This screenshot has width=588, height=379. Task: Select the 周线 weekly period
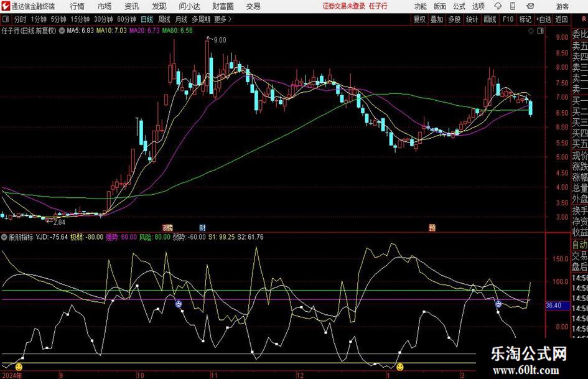coord(164,19)
